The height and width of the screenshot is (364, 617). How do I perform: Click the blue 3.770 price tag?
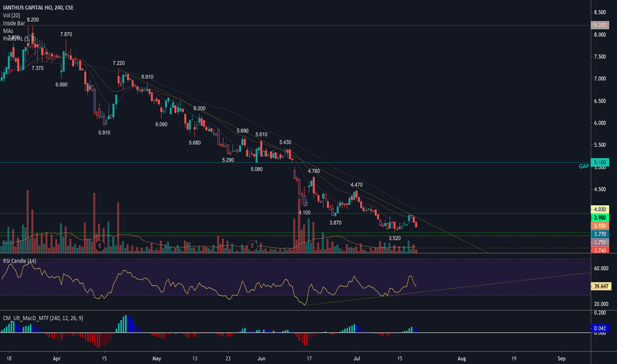[x=600, y=234]
